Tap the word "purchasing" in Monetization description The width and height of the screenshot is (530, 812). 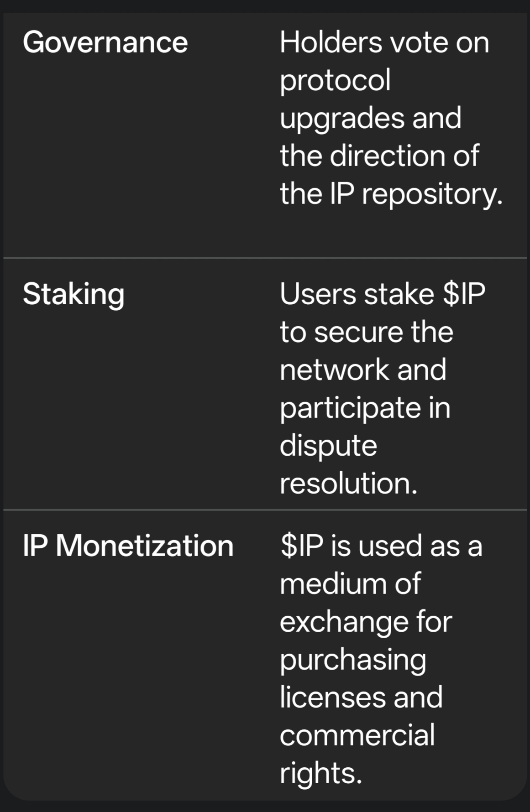(x=353, y=659)
